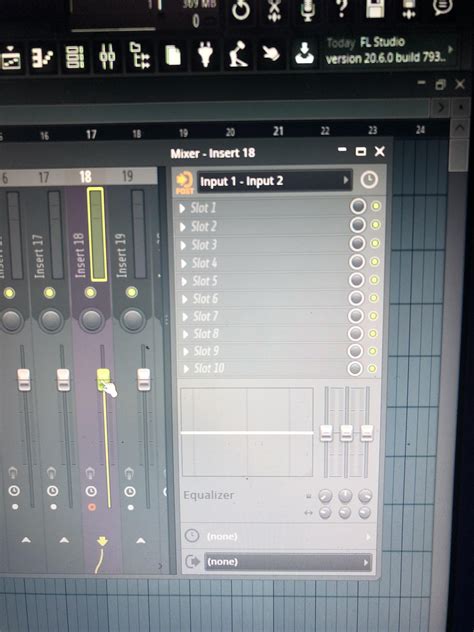
Task: Click the Slot 7 mix level knob
Action: click(356, 316)
